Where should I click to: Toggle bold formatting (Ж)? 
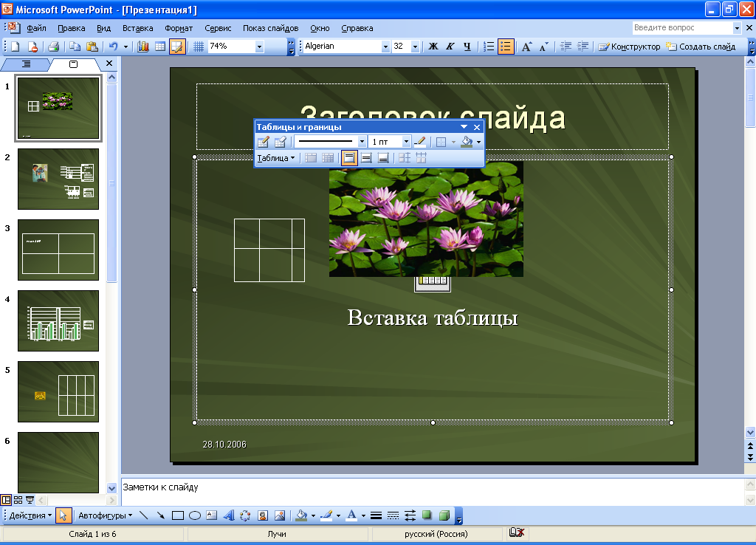433,47
